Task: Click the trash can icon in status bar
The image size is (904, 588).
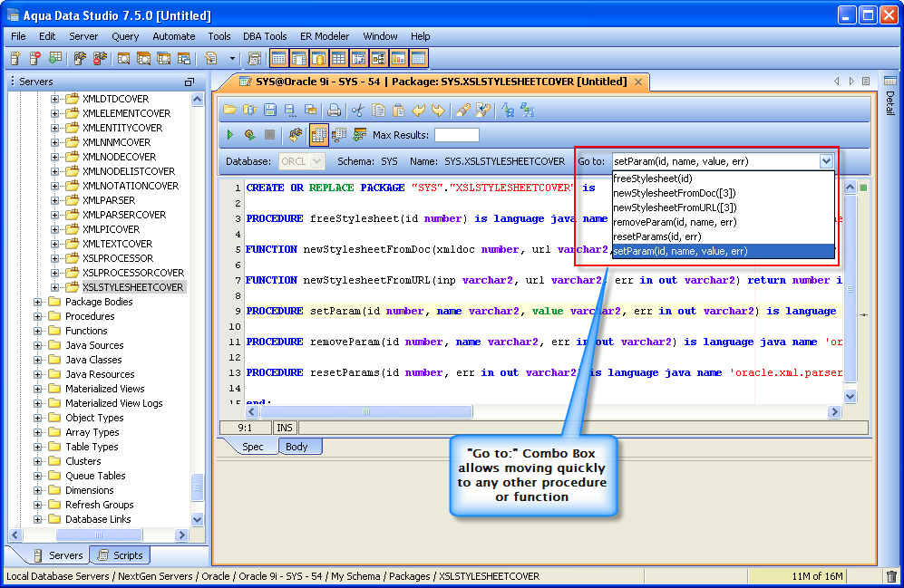Action: (x=891, y=576)
